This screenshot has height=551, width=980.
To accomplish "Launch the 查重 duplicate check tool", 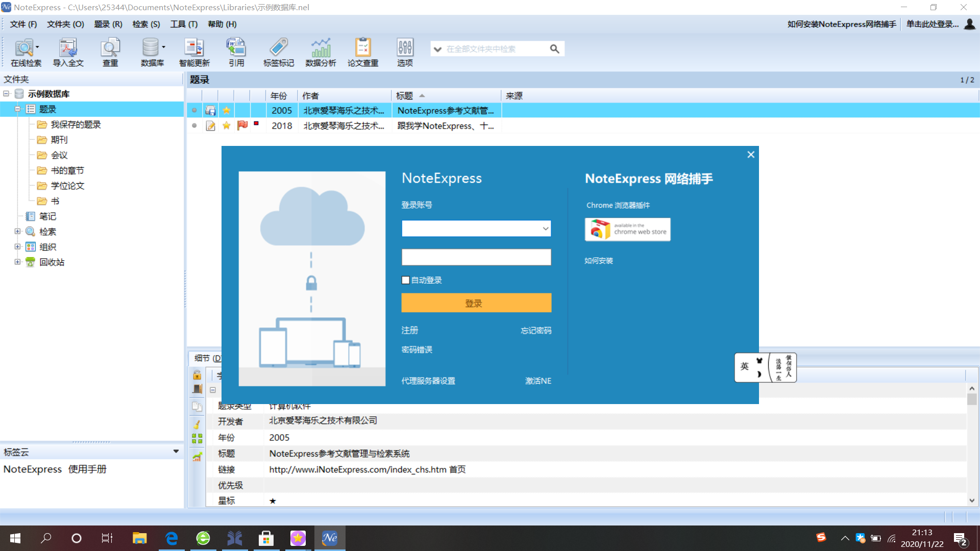I will point(110,52).
